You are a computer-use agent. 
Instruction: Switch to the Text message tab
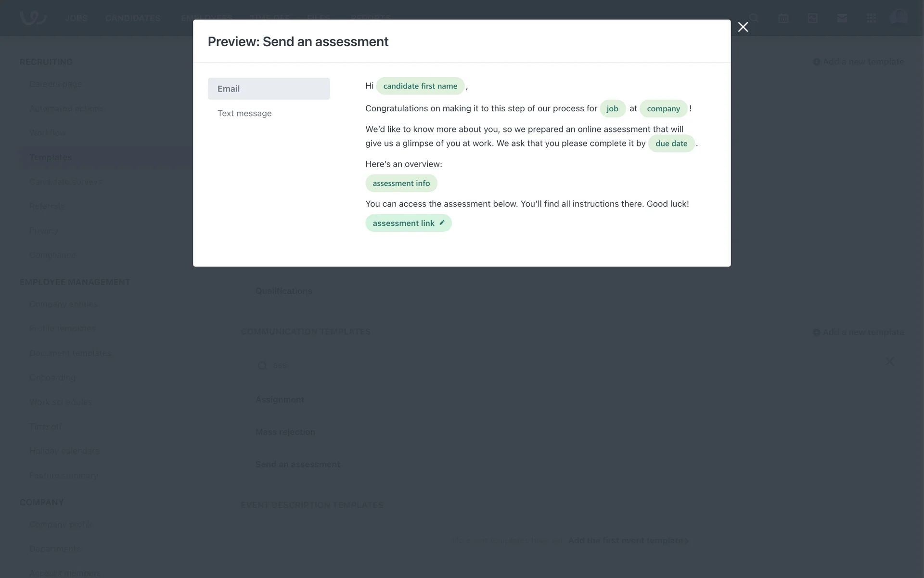click(244, 113)
